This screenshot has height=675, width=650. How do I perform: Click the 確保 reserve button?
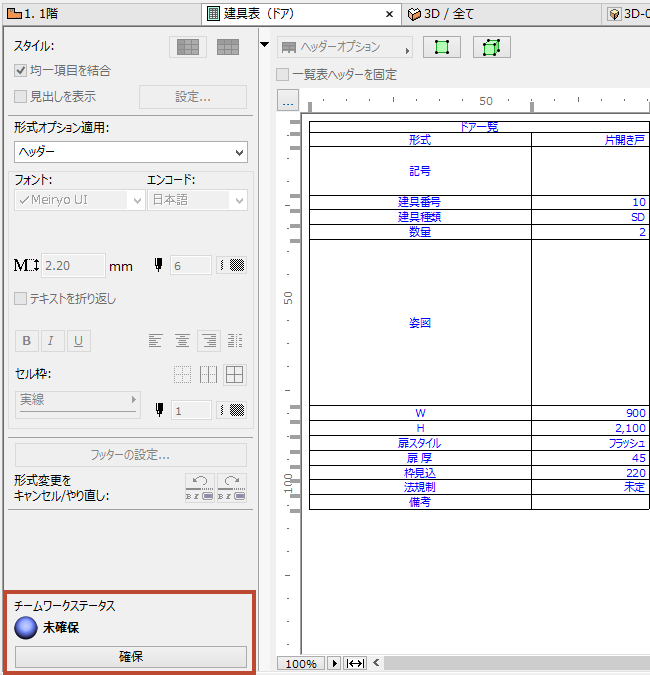131,656
